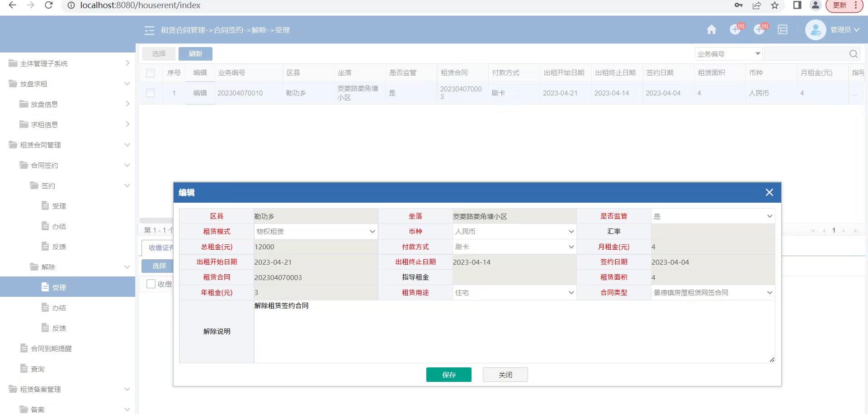Open the 合同类型 dropdown in dialog

713,292
